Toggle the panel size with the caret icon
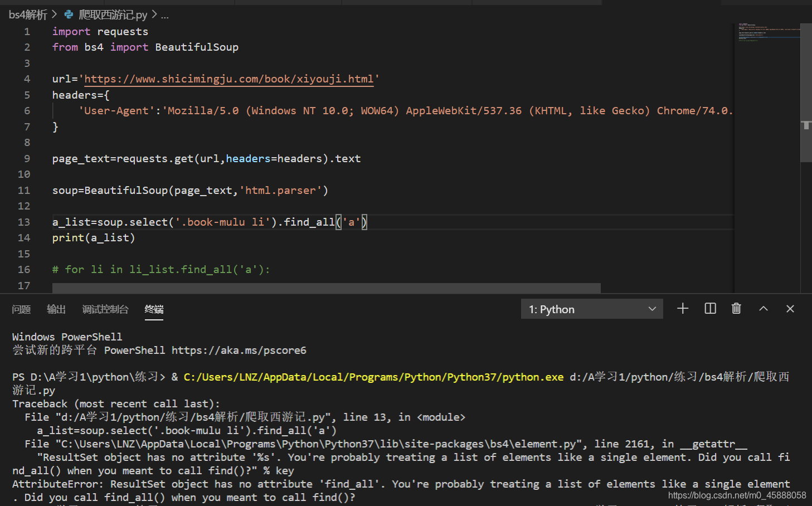Screen dimensions: 812x506 [x=763, y=308]
